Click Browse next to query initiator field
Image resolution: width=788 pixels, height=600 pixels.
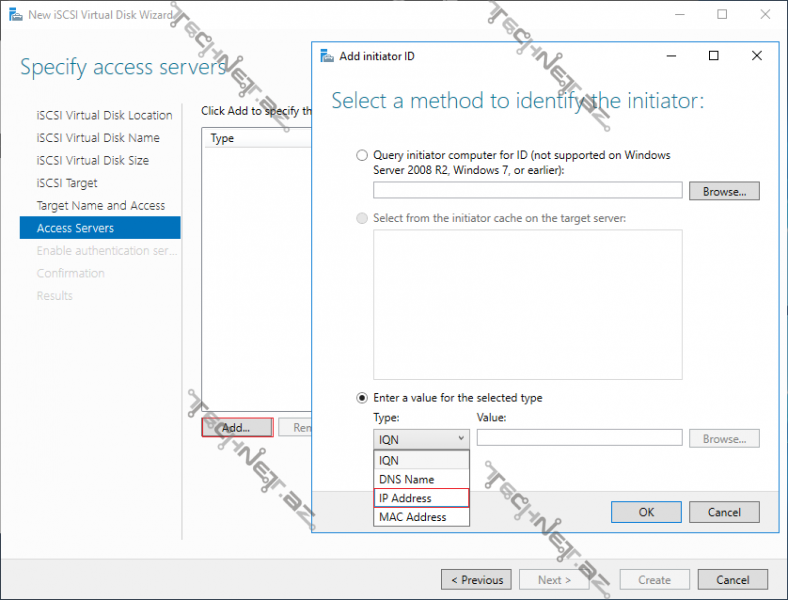coord(724,191)
